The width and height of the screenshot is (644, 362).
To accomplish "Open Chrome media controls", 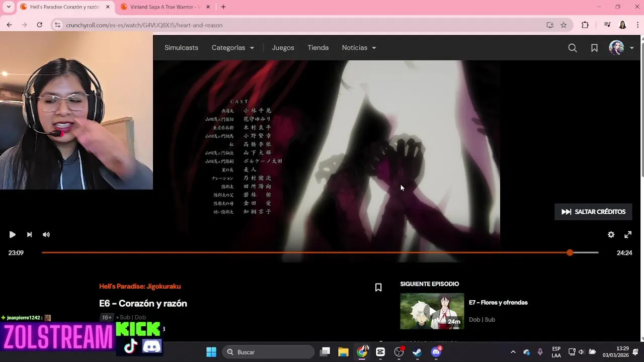I will [607, 25].
